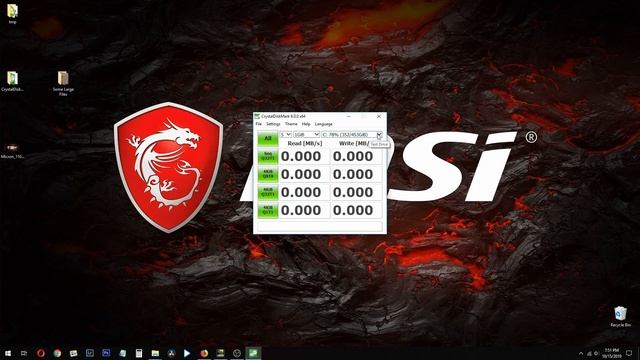Open the circular icon left of CrystalDiskMark taskbar icon
Image resolution: width=640 pixels, height=360 pixels.
click(237, 353)
